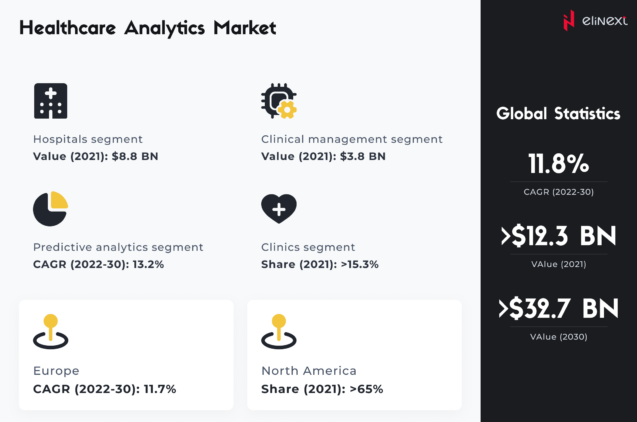Select the Healthcare Analytics Market title
Screen dimensions: 637x422
[147, 28]
